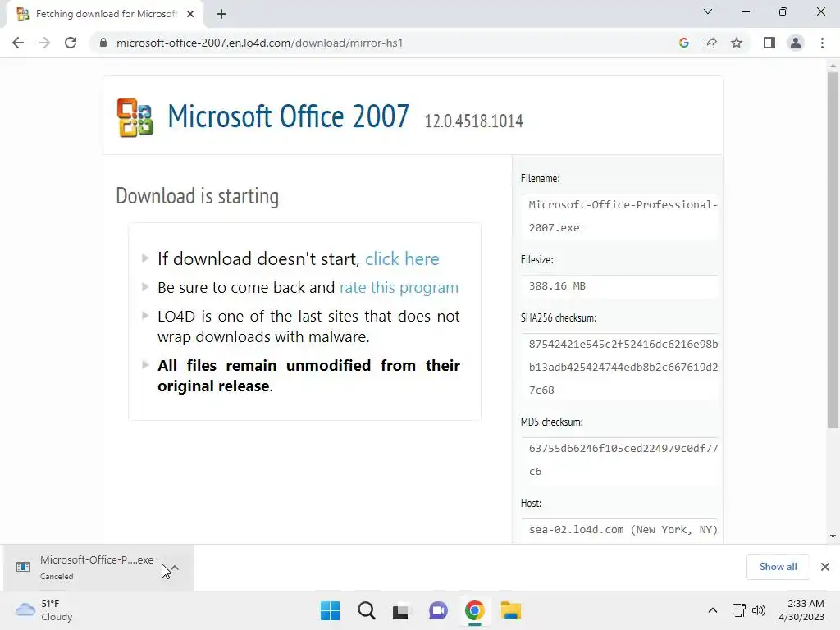Open Task View on taskbar
The width and height of the screenshot is (840, 630).
400,610
